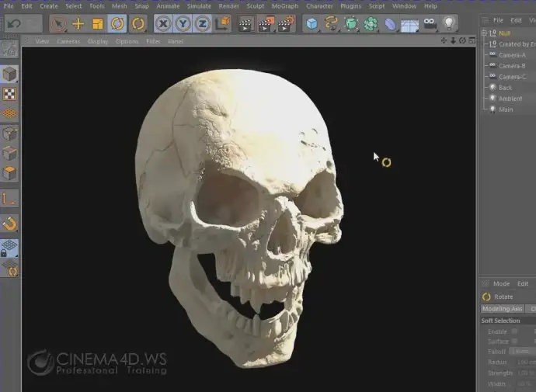The width and height of the screenshot is (536, 392).
Task: Add a Cube primitive object
Action: tap(312, 24)
